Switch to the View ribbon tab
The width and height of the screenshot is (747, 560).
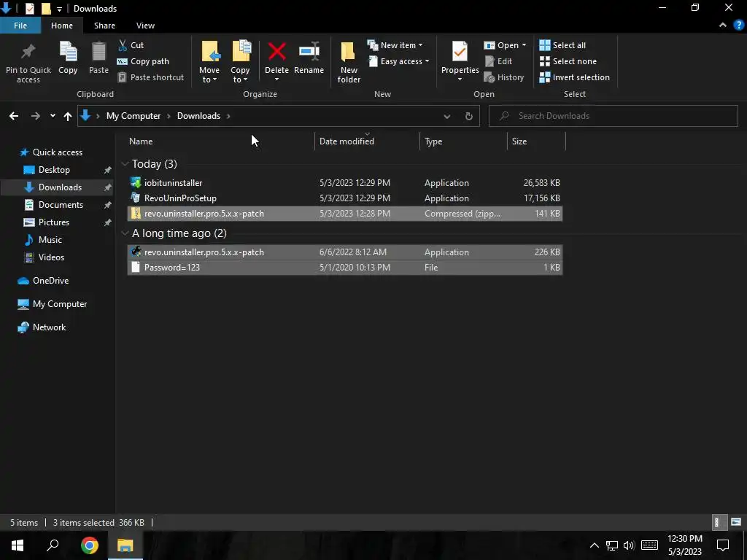pos(145,26)
